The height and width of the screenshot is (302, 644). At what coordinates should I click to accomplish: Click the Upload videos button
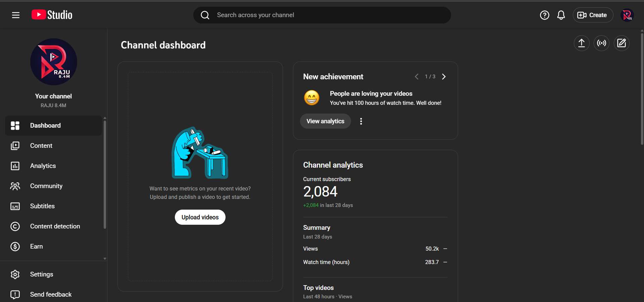tap(200, 217)
